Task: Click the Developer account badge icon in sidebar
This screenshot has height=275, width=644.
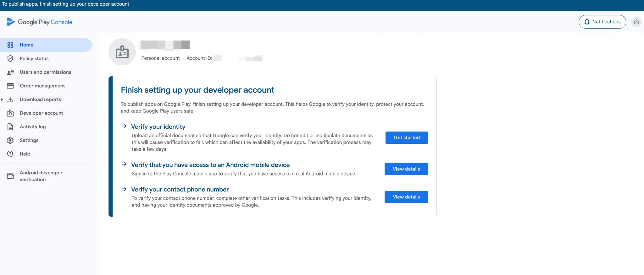Action: (x=10, y=113)
